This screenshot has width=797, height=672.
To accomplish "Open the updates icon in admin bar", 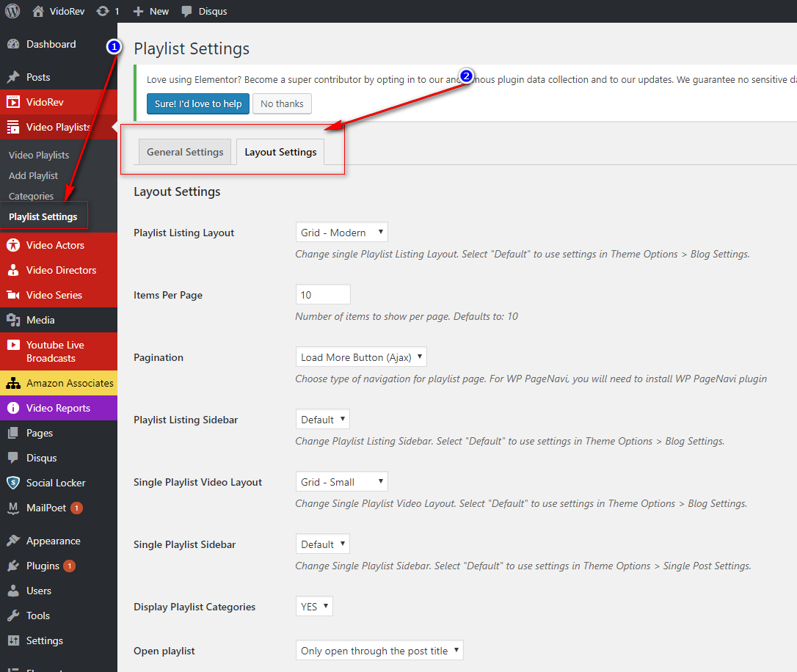I will [x=103, y=11].
